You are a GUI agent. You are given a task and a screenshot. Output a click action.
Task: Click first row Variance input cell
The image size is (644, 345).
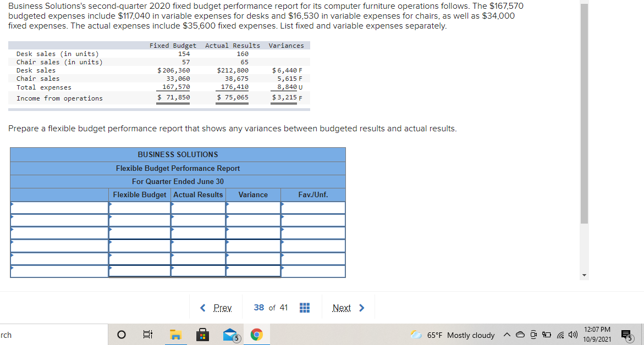click(254, 208)
